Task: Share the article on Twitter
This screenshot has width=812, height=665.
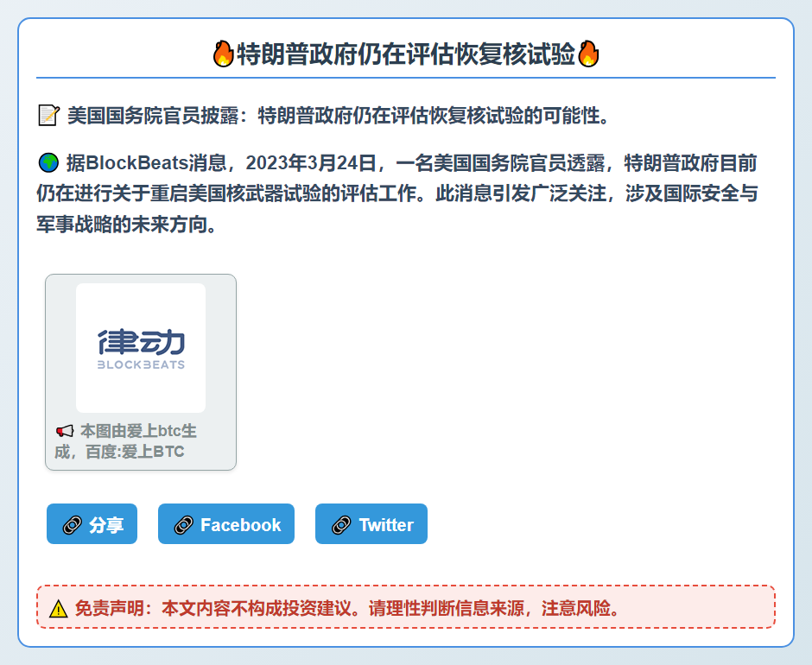Action: 371,523
